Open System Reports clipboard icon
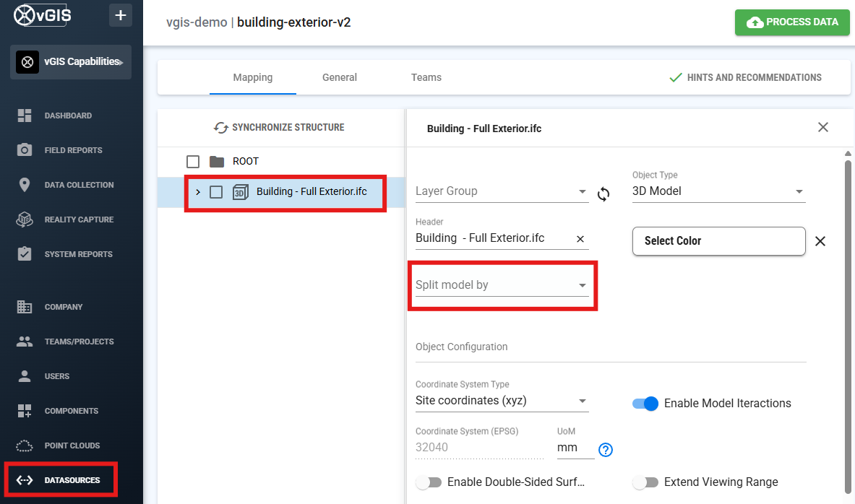855x504 pixels. [x=25, y=254]
